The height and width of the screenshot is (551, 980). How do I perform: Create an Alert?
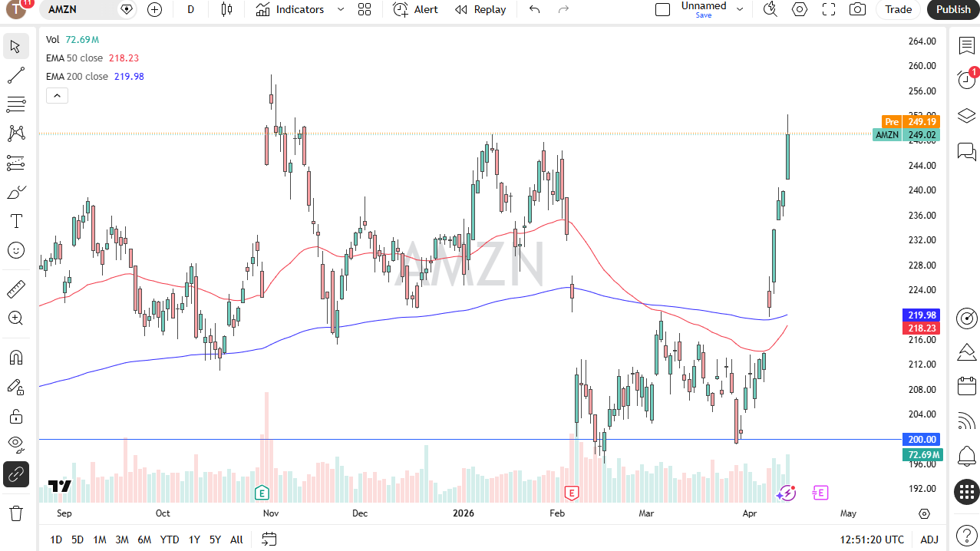click(415, 9)
